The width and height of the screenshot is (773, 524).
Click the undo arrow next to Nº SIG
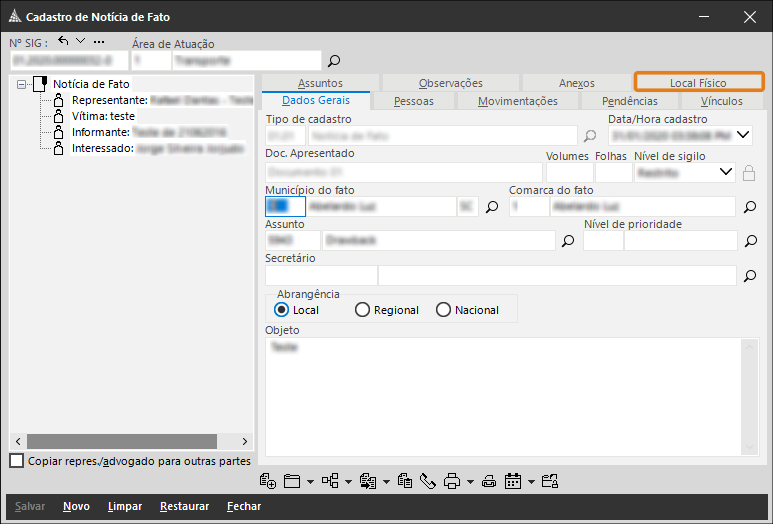coord(63,41)
